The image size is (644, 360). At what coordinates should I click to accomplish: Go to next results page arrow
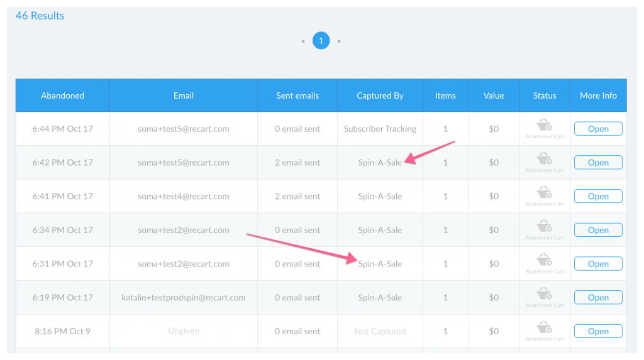(339, 41)
